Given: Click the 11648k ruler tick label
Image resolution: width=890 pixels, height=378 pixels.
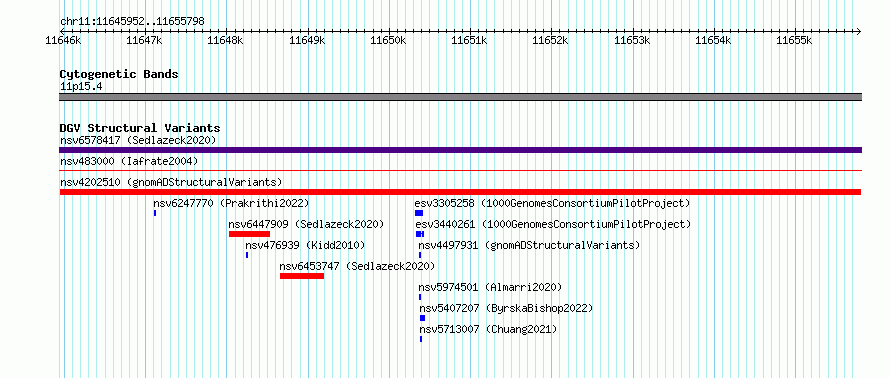Looking at the screenshot, I should click(226, 41).
